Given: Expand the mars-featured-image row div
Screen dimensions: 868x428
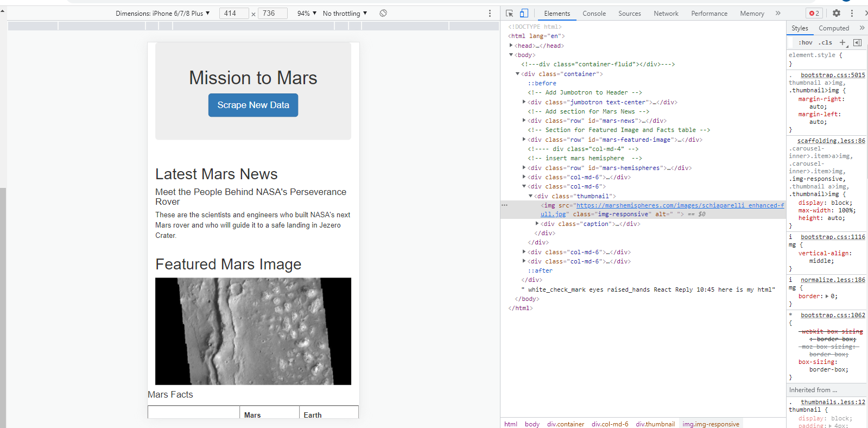Looking at the screenshot, I should point(524,140).
